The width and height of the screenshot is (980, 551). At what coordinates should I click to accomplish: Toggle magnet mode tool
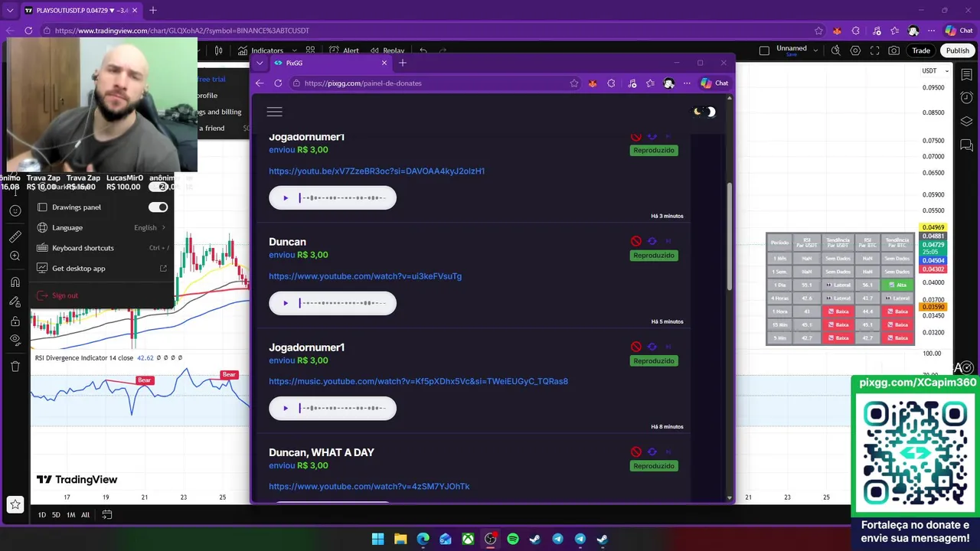[15, 282]
